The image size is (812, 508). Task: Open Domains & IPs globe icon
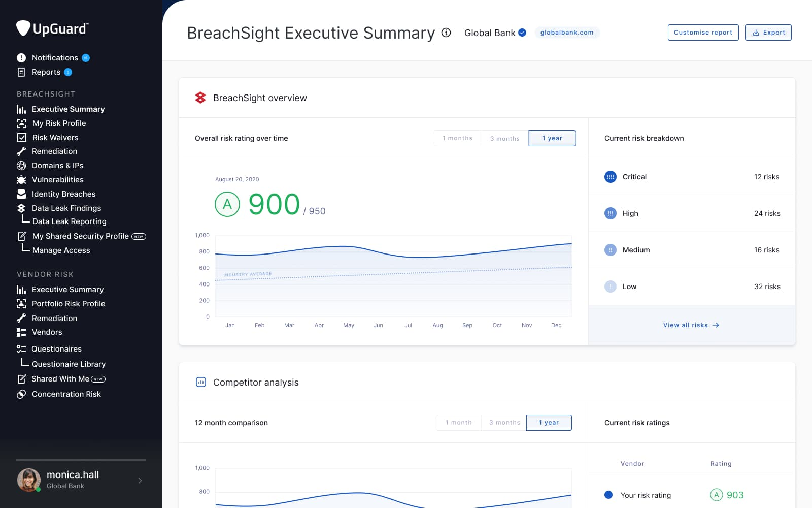coord(21,165)
